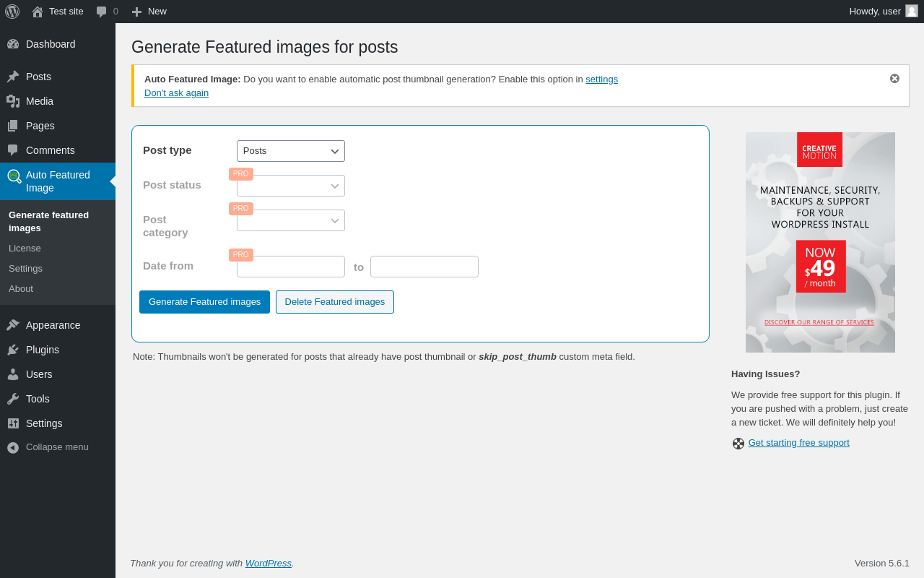Click the WordPress logo icon
Viewport: 924px width, 578px height.
12,12
